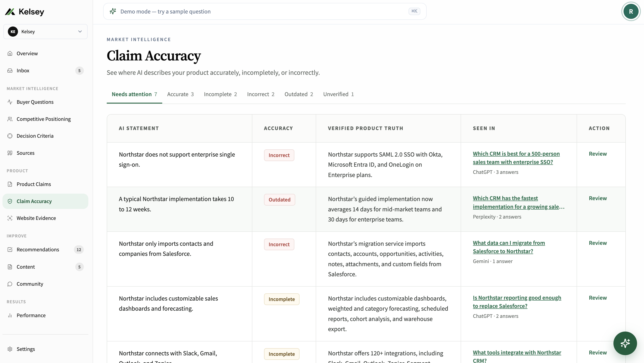Click text 'ChatGPT · 3 answers'

pyautogui.click(x=495, y=172)
